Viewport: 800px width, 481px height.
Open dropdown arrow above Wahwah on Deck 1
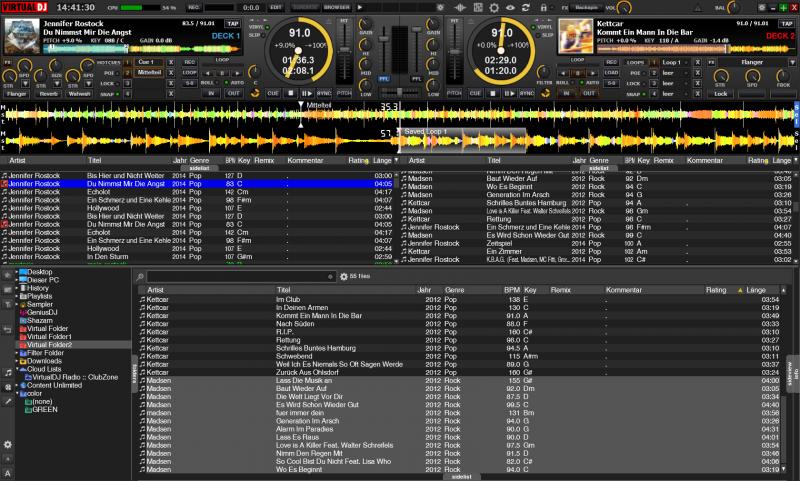pos(88,83)
